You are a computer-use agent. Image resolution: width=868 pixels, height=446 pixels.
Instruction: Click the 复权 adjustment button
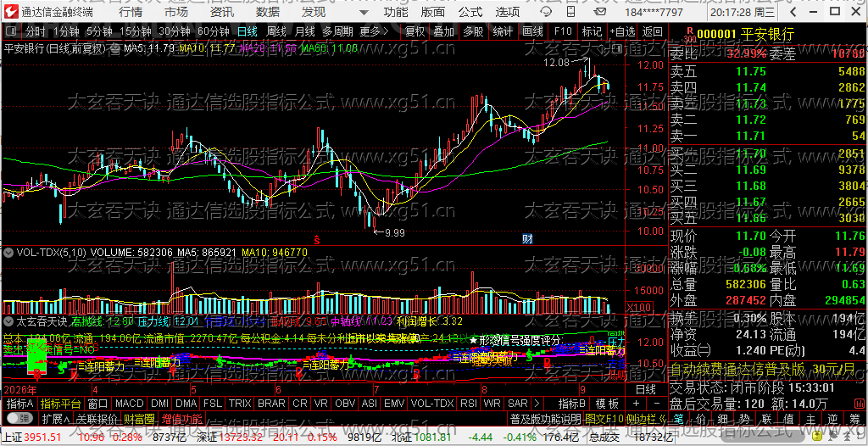[x=414, y=31]
